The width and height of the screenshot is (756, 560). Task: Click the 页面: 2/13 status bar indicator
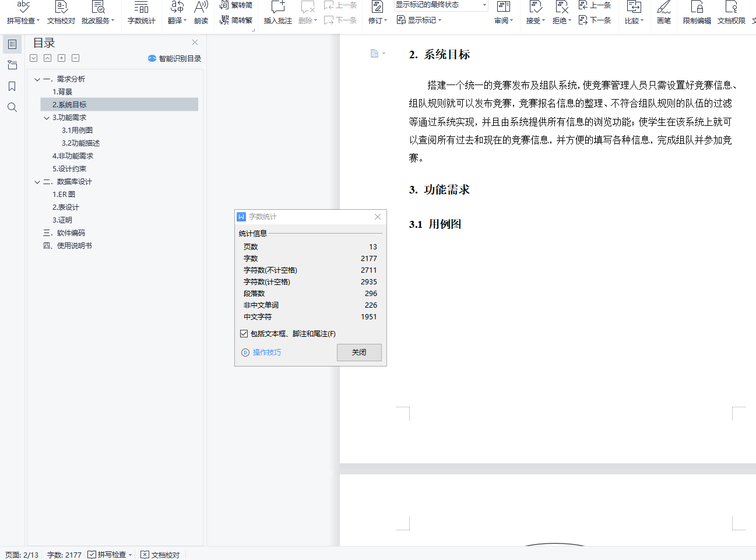(22, 555)
